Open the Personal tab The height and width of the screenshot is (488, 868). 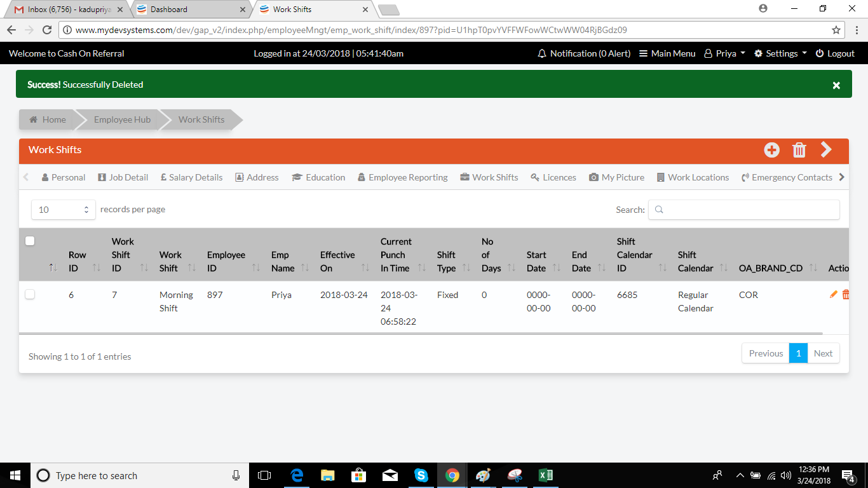tap(63, 177)
